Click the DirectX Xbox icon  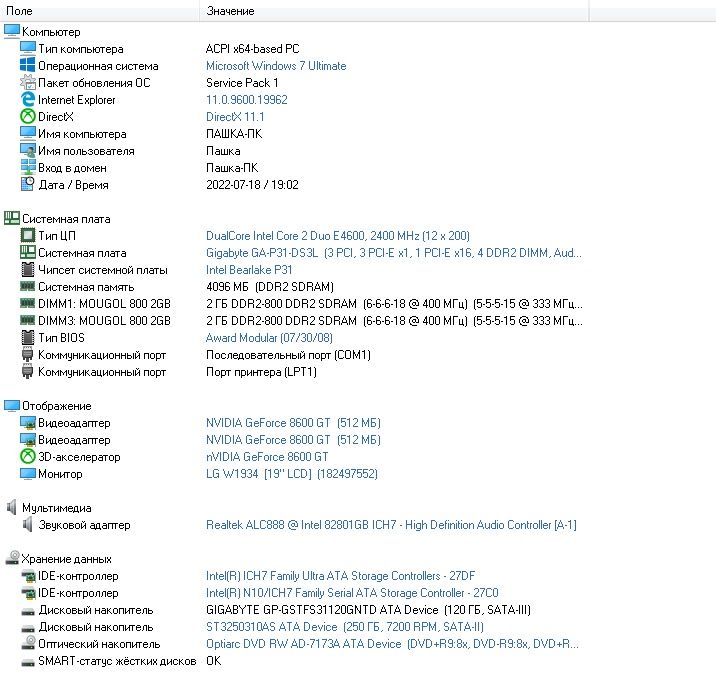coord(28,116)
